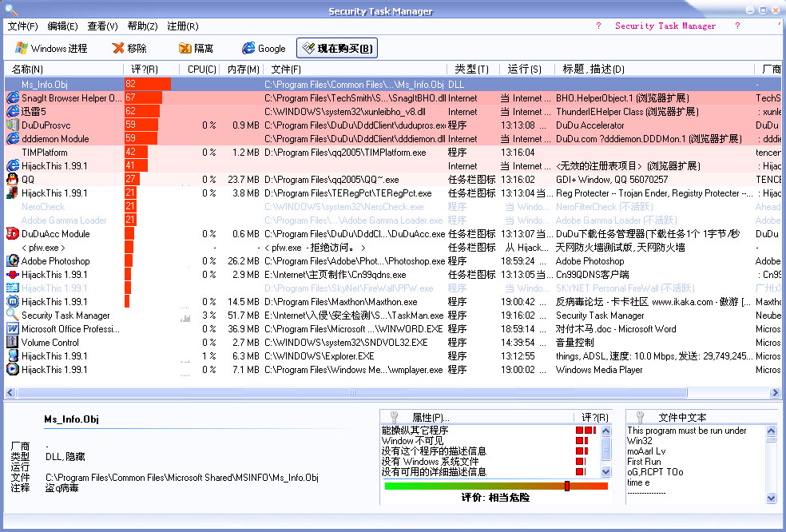
Task: Click the 盗q病毒 comment text
Action: click(62, 487)
